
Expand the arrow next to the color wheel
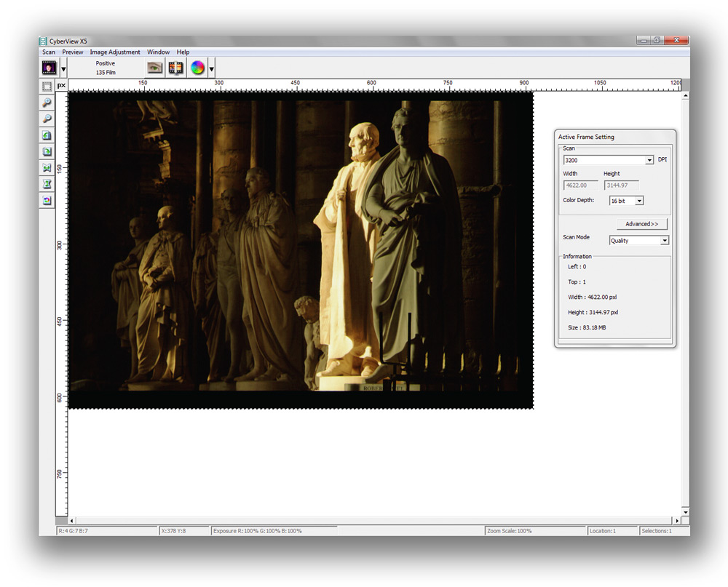pyautogui.click(x=211, y=69)
